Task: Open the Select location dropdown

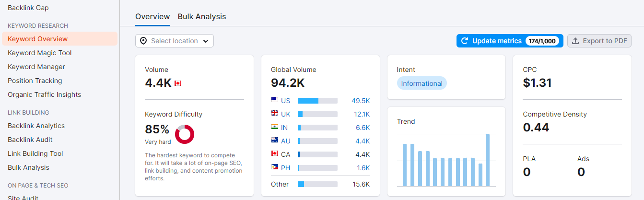Action: click(175, 41)
